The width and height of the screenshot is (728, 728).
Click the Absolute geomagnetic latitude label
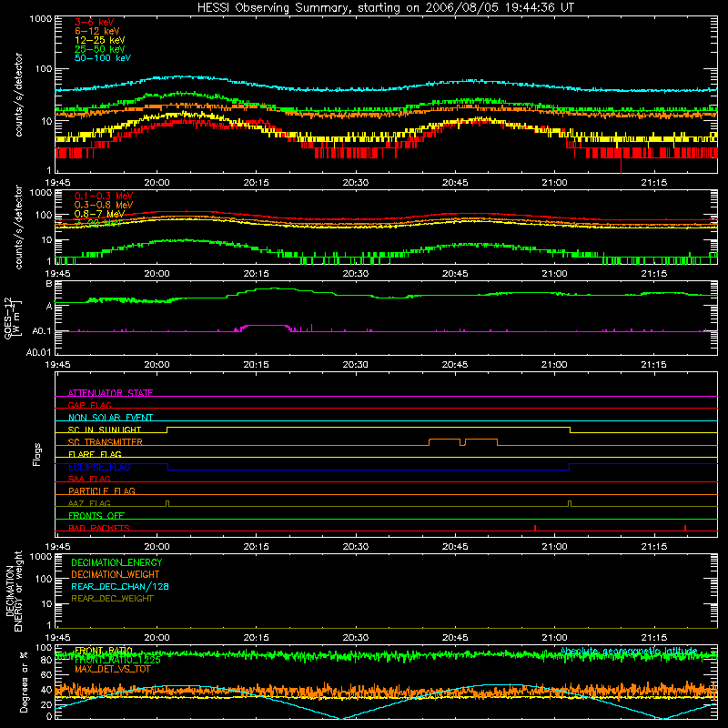click(629, 651)
